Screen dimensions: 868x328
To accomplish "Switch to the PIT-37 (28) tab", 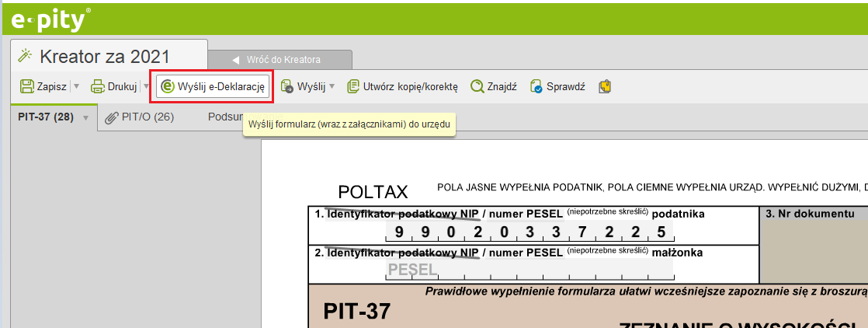I will [x=45, y=117].
